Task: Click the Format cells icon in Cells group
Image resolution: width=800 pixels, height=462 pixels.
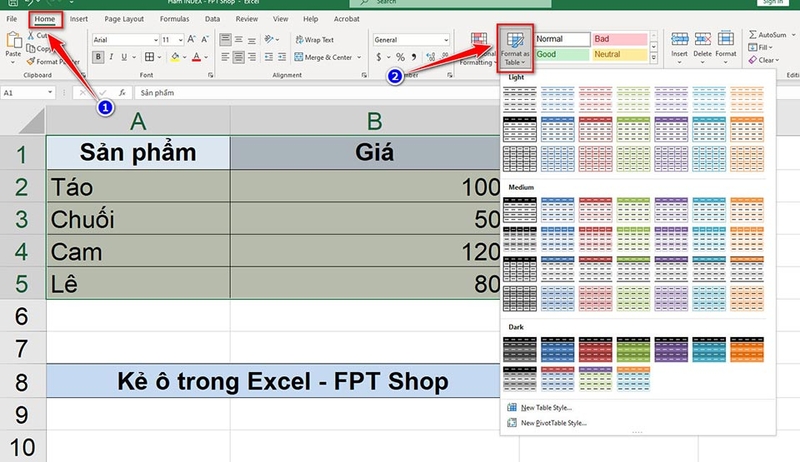Action: (x=726, y=39)
